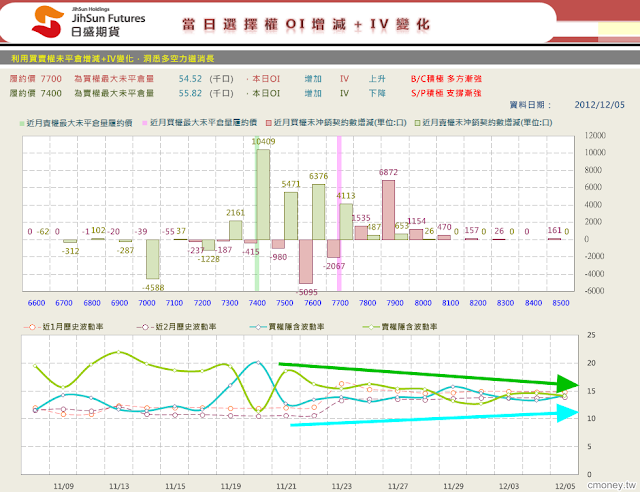Screen dimensions: 640x492
Task: Click the -6000 label on the OI axis
Action: pyautogui.click(x=594, y=291)
